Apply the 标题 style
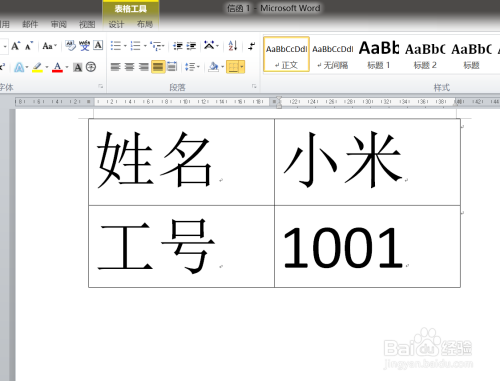 point(471,54)
